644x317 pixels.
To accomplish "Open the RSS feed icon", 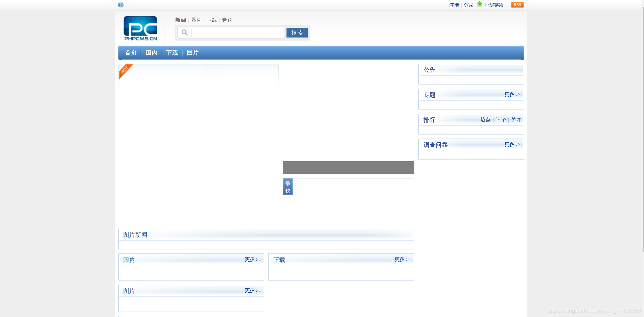I will 517,4.
